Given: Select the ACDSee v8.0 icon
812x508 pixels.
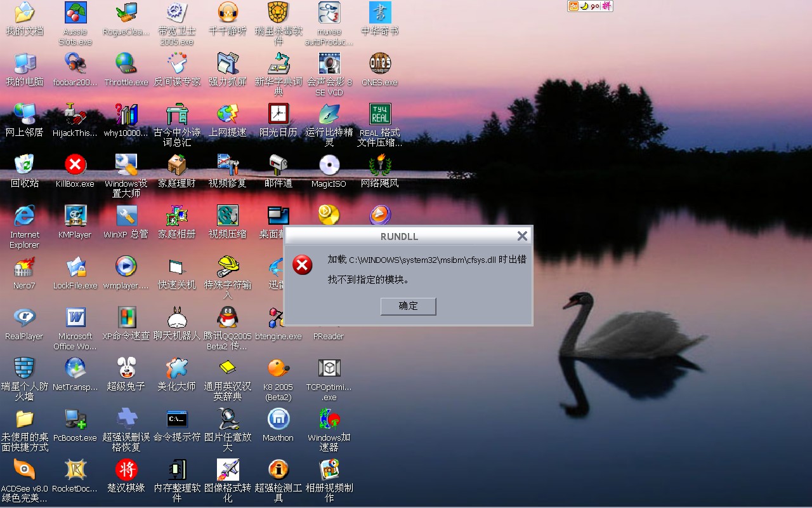Looking at the screenshot, I should (24, 470).
